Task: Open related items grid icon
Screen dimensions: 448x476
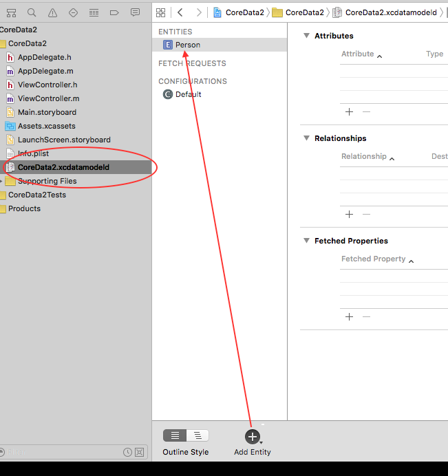Action: (x=160, y=13)
